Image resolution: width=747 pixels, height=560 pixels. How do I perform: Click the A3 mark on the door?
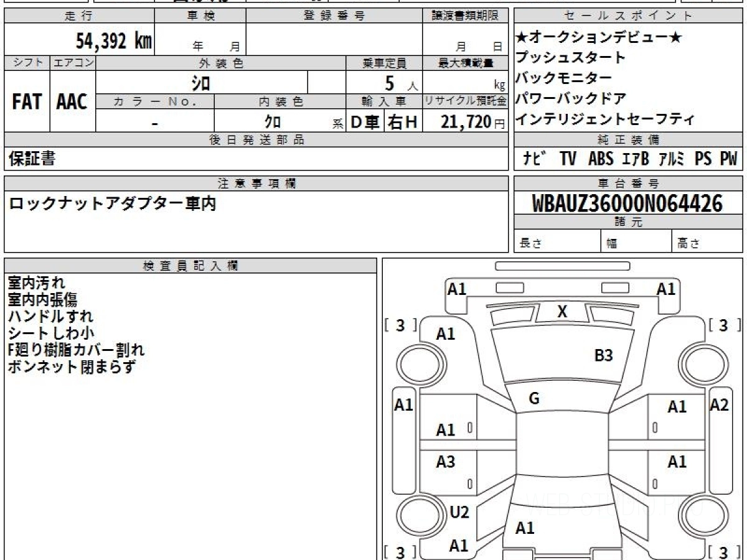coord(445,462)
